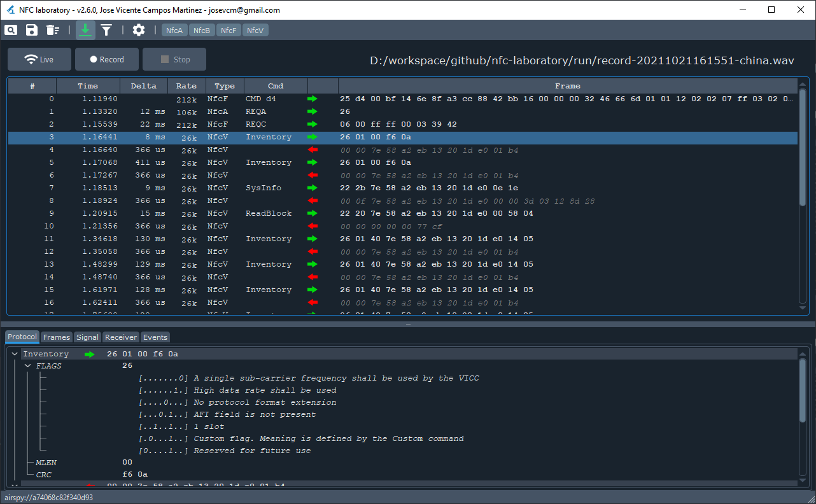Image resolution: width=816 pixels, height=504 pixels.
Task: Click red arrow icon in row 4
Action: 312,150
